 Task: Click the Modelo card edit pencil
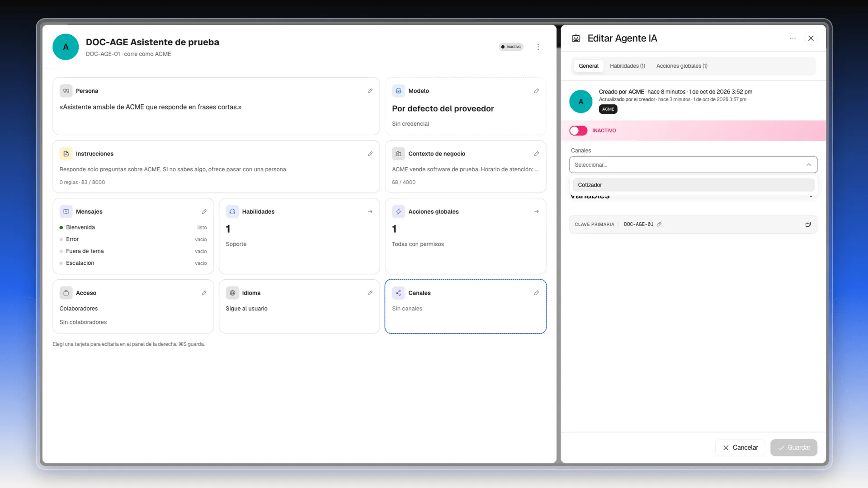coord(537,91)
